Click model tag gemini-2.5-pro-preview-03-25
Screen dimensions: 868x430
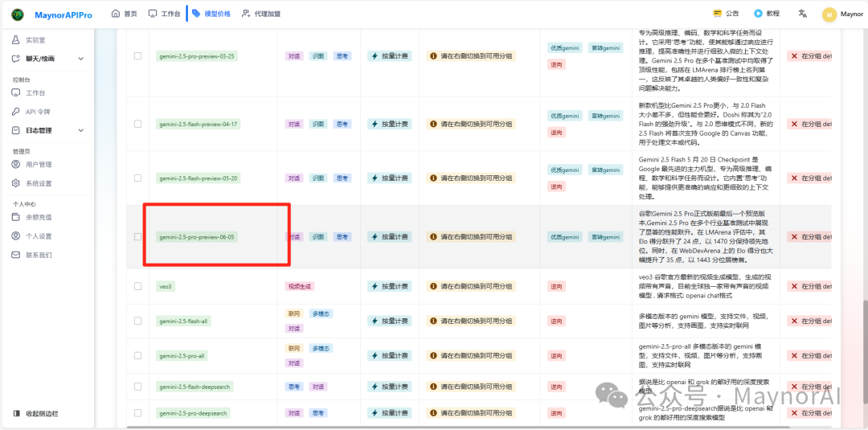pos(197,56)
